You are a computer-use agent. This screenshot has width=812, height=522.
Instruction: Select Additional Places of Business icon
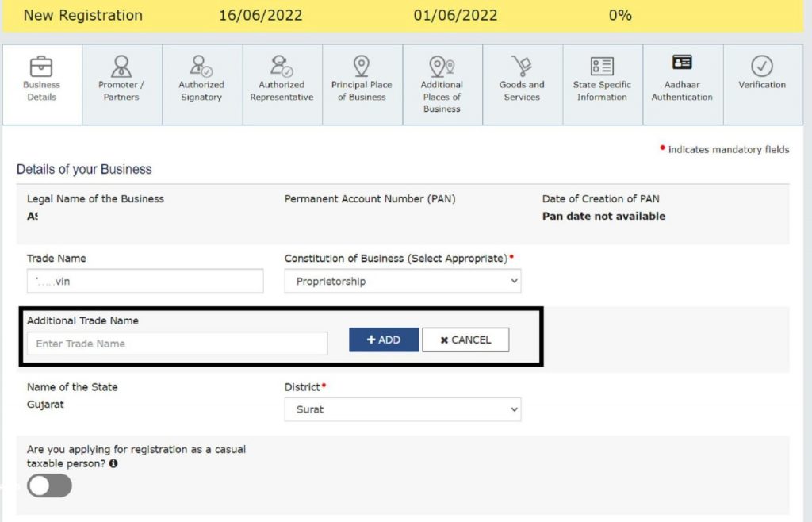coord(442,65)
